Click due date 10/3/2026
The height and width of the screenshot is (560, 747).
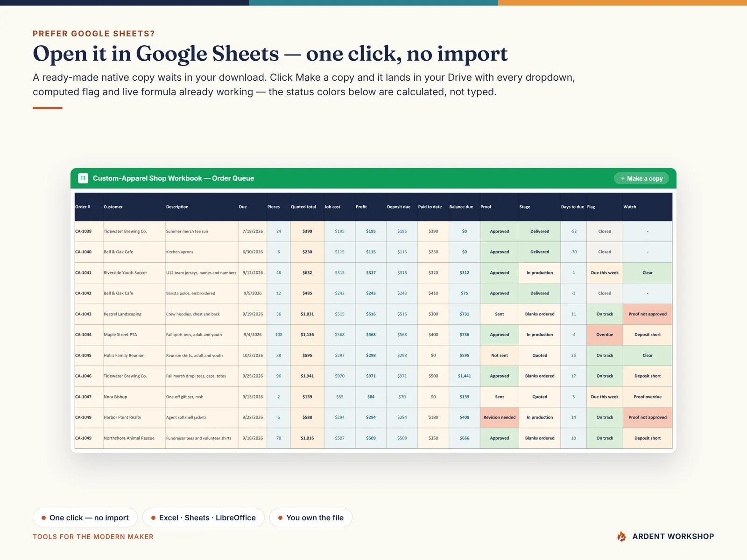253,356
